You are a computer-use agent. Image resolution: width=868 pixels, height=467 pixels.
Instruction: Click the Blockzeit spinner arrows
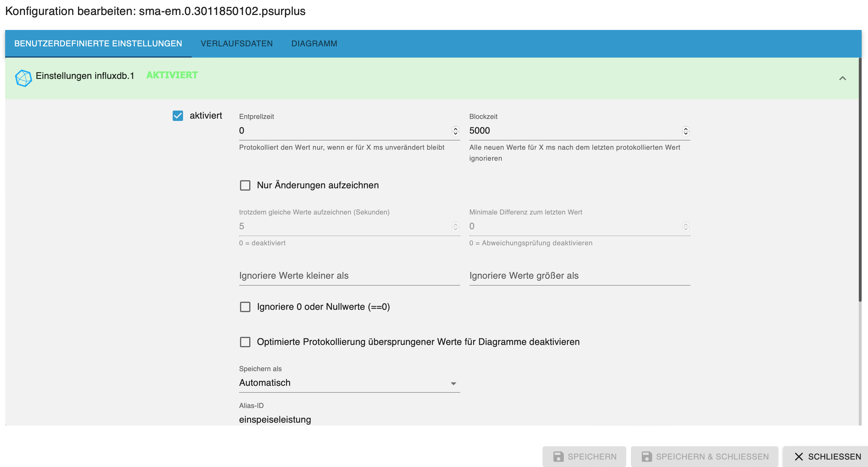[x=685, y=131]
